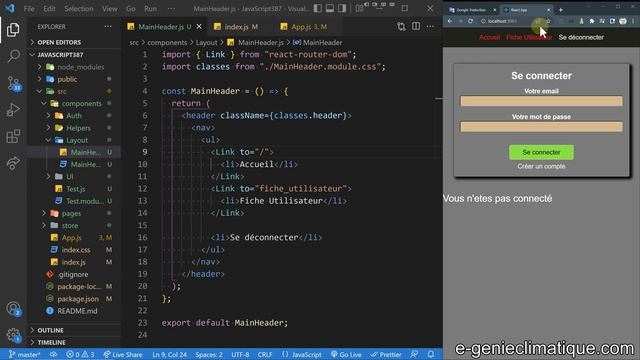Open the Go menu
This screenshot has height=360, width=640.
[x=131, y=9]
